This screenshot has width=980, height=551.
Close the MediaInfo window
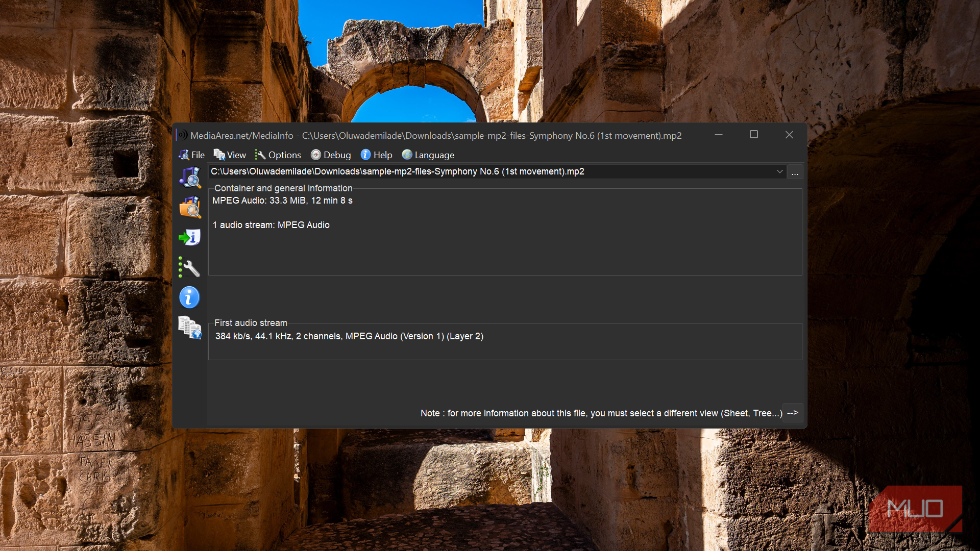(789, 135)
